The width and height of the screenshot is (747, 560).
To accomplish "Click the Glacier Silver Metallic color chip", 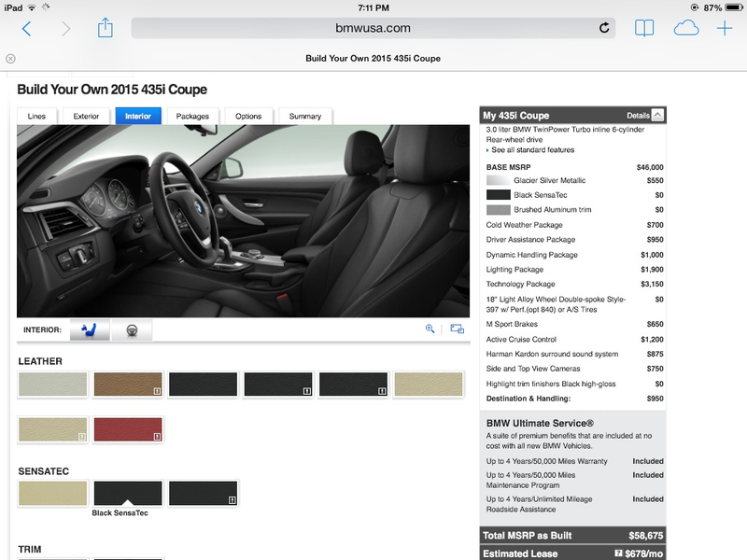I will pyautogui.click(x=498, y=180).
